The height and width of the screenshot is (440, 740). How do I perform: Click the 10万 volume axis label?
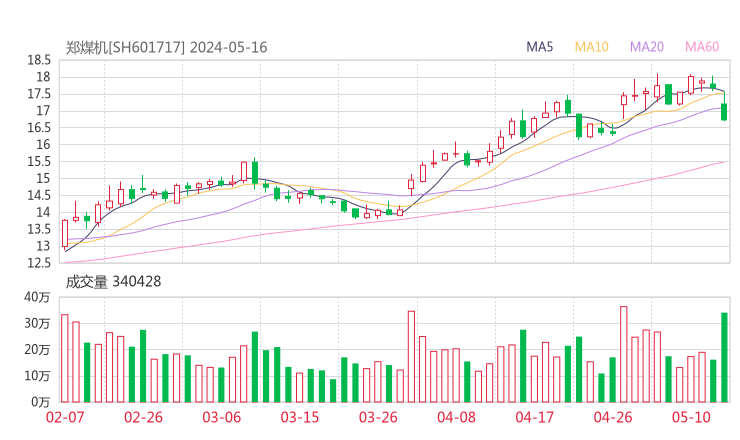[x=37, y=376]
